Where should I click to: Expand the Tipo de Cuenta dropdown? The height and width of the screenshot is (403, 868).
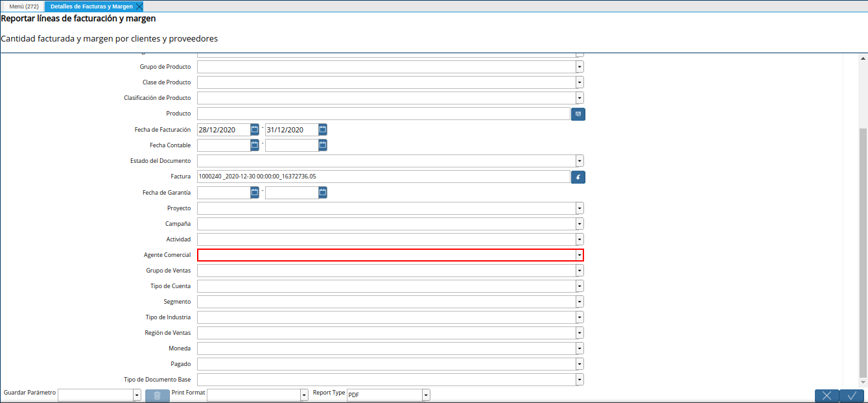point(580,286)
